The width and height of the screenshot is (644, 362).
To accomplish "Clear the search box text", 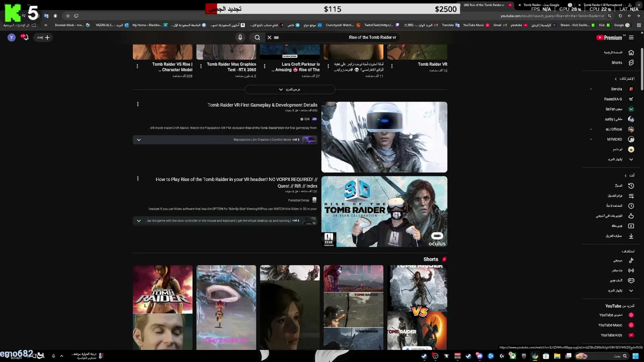I will click(x=269, y=37).
